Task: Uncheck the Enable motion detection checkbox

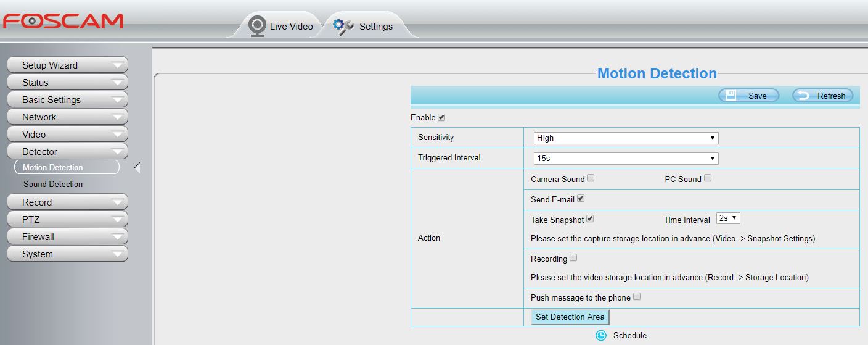Action: pos(441,117)
